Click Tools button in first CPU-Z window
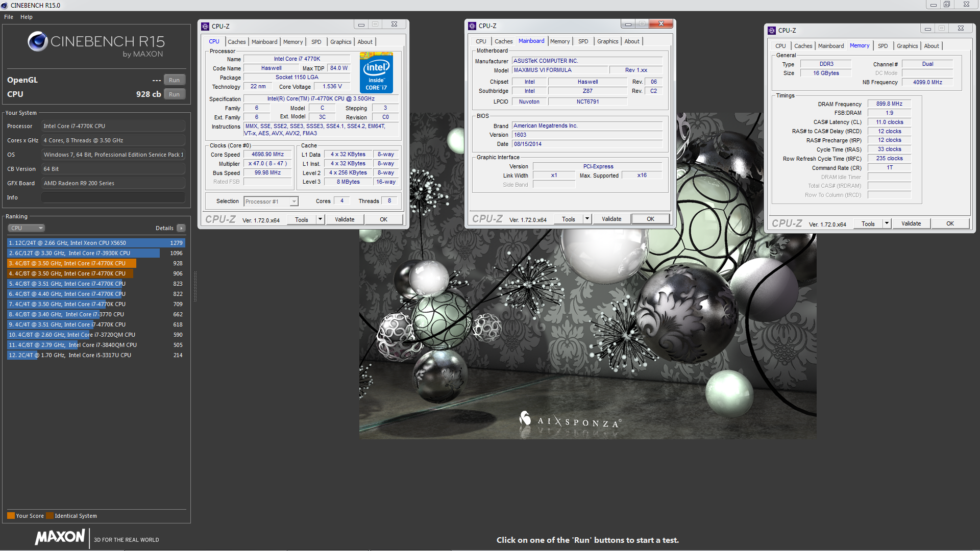This screenshot has height=551, width=980. 302,220
